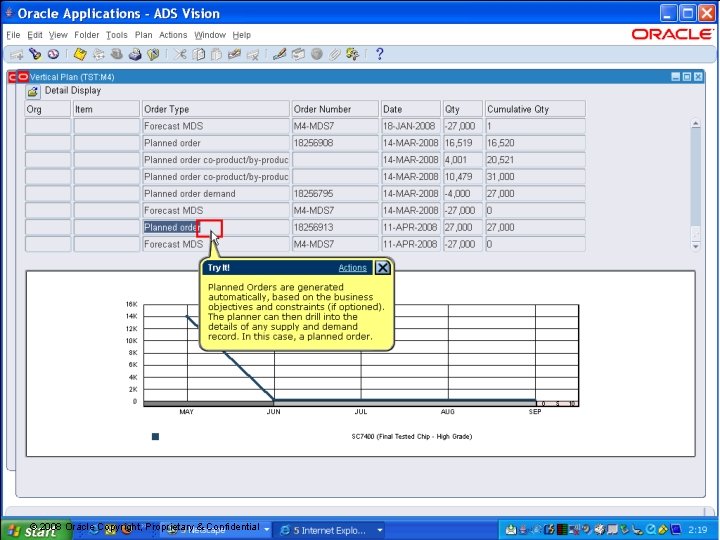The height and width of the screenshot is (540, 720).
Task: Click the Show Navigator toolbar icon
Action: pyautogui.click(x=52, y=55)
